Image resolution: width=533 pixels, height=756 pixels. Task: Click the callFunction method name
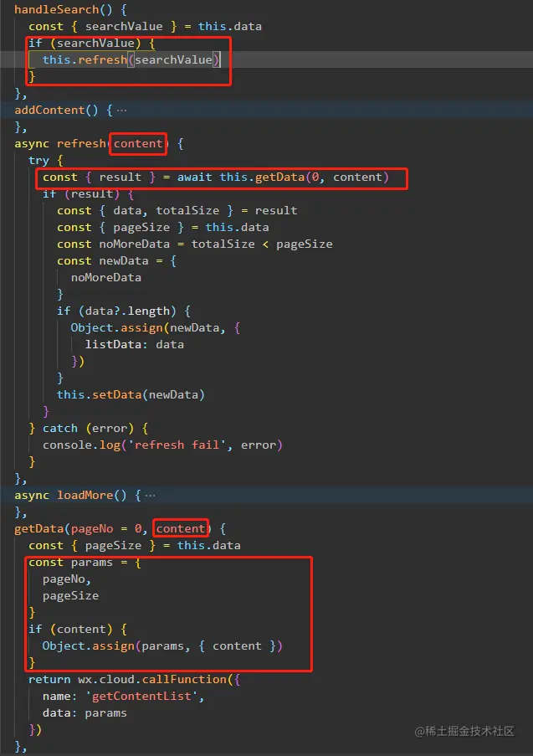[x=184, y=680]
